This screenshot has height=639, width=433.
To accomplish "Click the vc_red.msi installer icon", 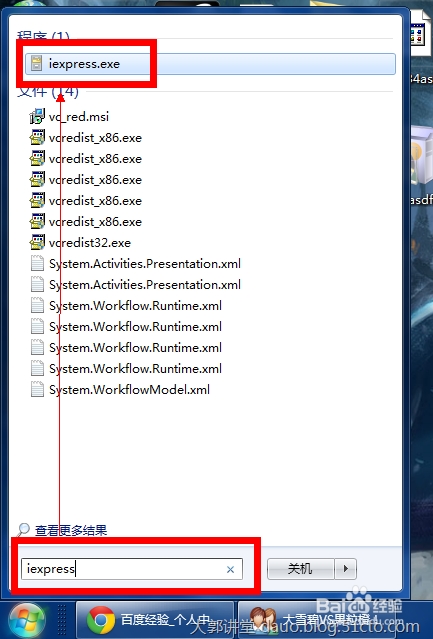I will (37, 117).
